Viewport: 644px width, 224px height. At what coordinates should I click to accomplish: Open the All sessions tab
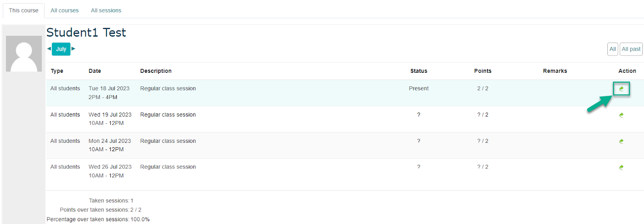[106, 10]
